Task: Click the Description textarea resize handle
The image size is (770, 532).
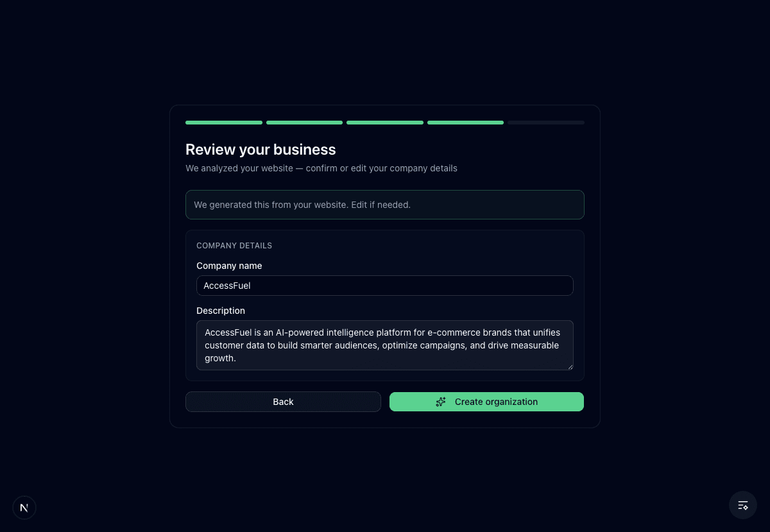Action: pyautogui.click(x=570, y=367)
